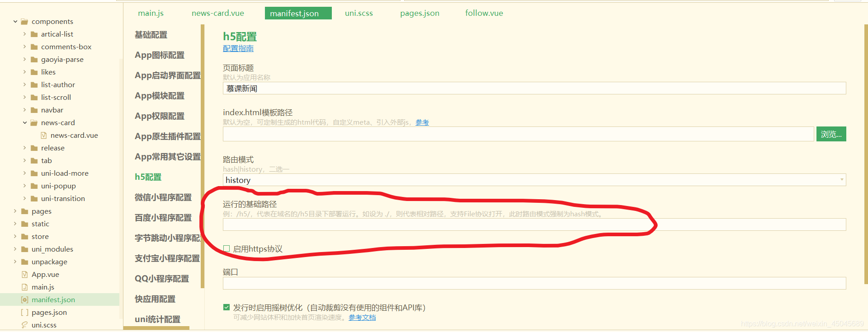The height and width of the screenshot is (332, 868).
Task: Select the manifest.json tab
Action: (x=298, y=14)
